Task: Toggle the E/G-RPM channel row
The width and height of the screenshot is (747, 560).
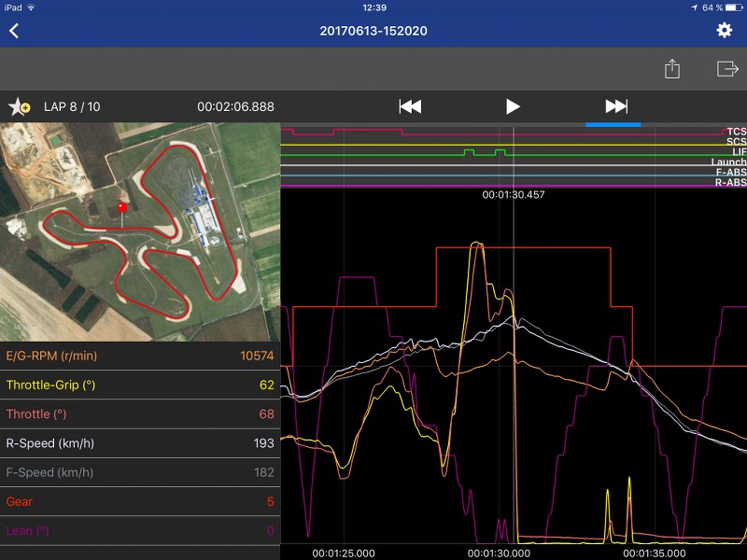Action: [x=140, y=356]
